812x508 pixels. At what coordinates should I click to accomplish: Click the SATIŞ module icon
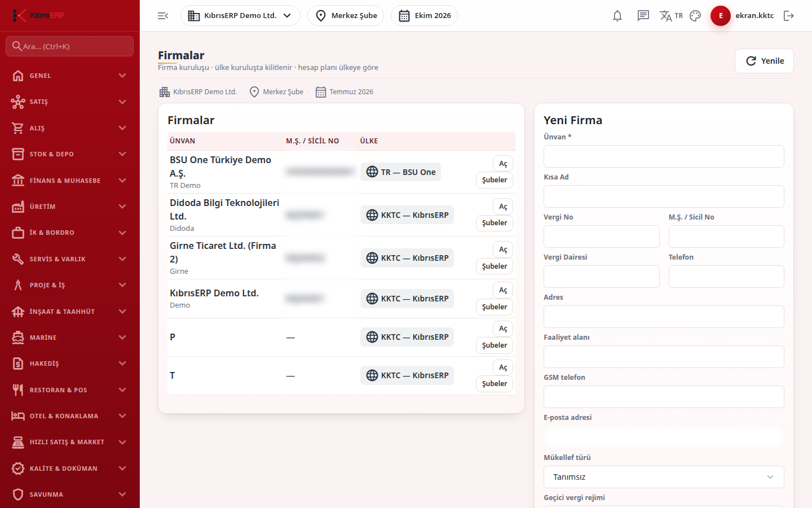[18, 102]
